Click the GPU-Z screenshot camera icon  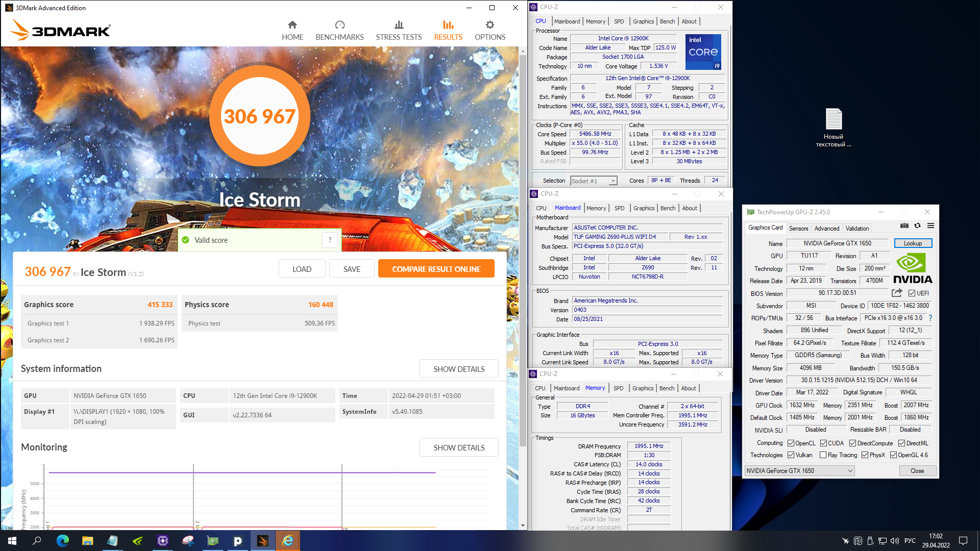coord(904,226)
